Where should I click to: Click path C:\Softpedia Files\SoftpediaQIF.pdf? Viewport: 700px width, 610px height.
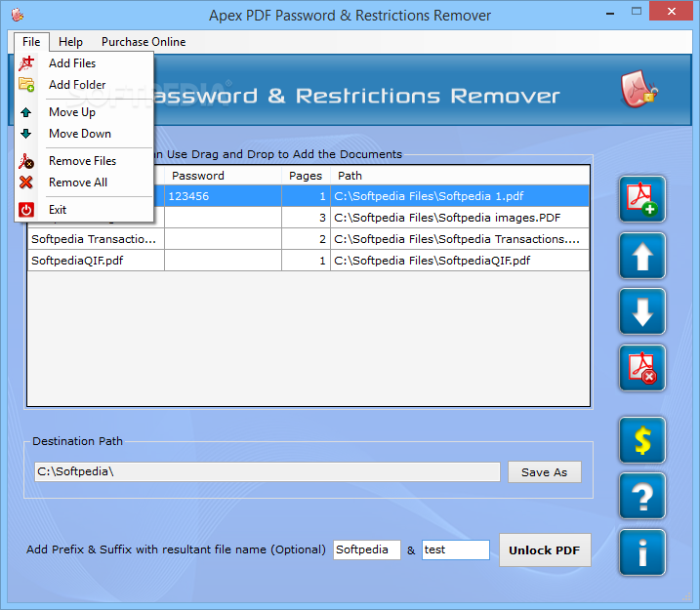pyautogui.click(x=460, y=261)
